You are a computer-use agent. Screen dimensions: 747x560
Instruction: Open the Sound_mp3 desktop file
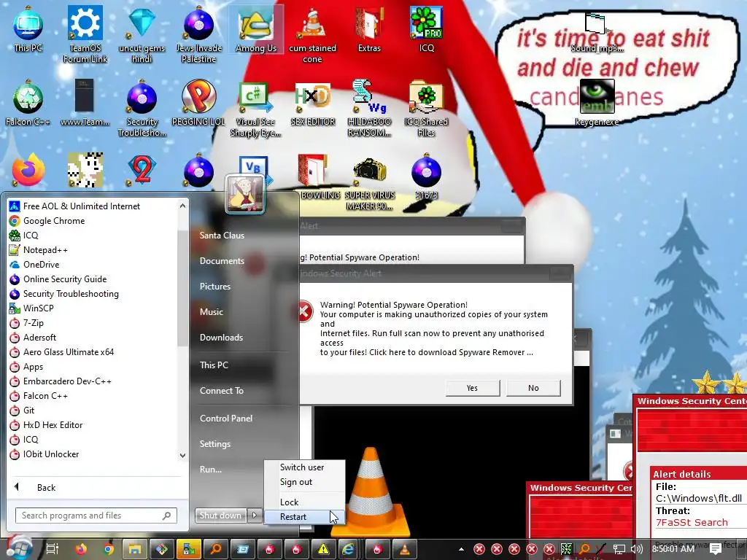(x=597, y=32)
